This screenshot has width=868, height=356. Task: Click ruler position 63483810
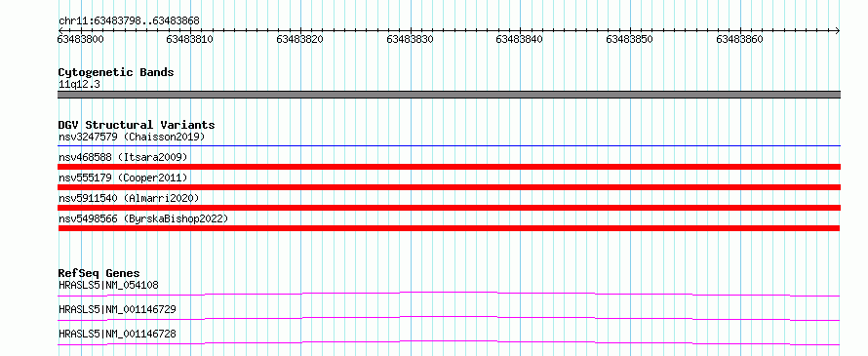(190, 39)
